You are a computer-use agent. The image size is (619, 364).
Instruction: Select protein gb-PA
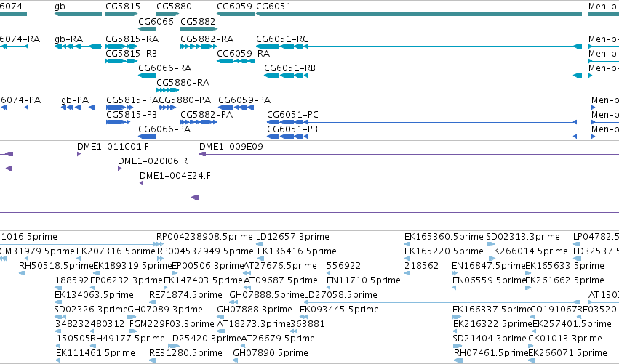click(x=78, y=108)
